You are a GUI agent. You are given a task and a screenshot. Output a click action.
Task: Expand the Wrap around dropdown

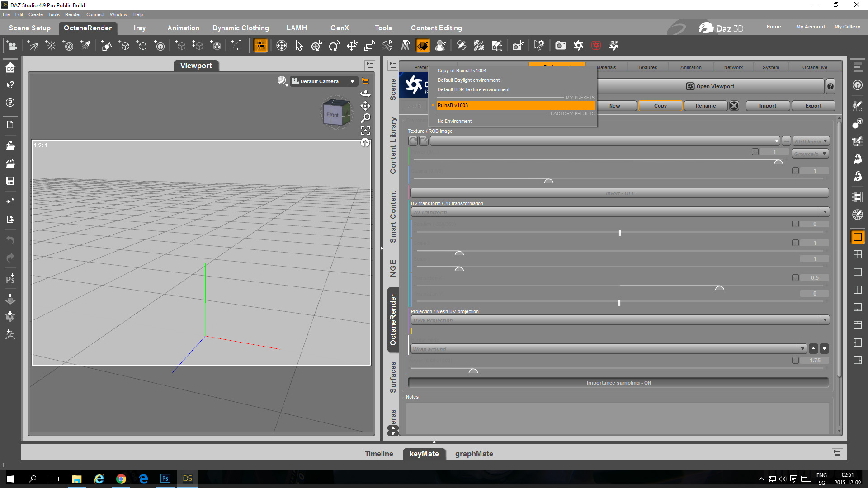coord(802,349)
